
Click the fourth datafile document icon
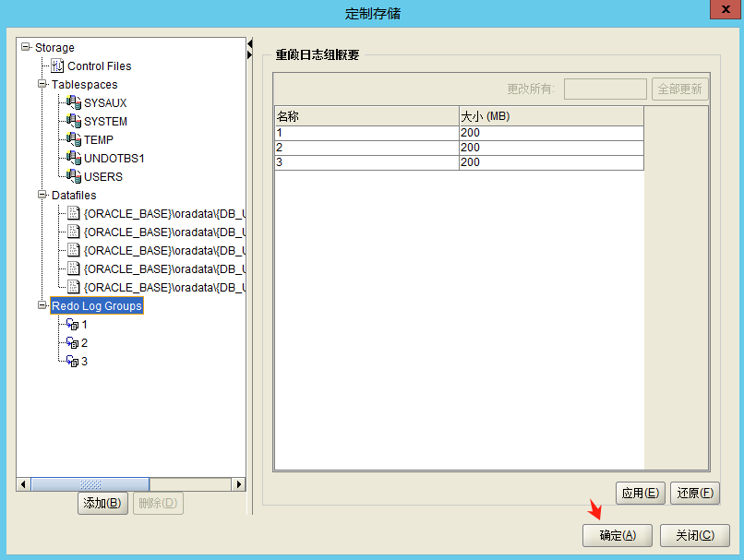(73, 268)
